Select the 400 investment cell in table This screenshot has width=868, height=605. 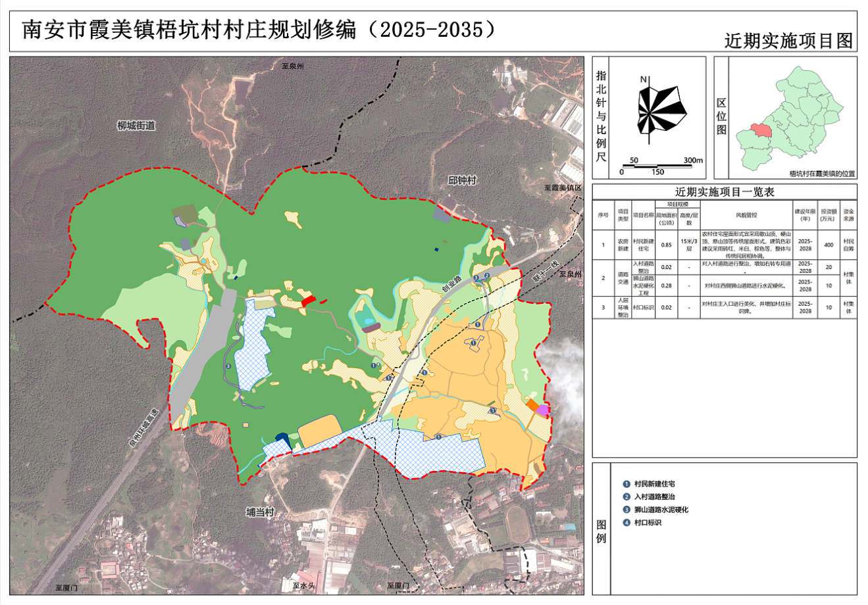coord(829,245)
